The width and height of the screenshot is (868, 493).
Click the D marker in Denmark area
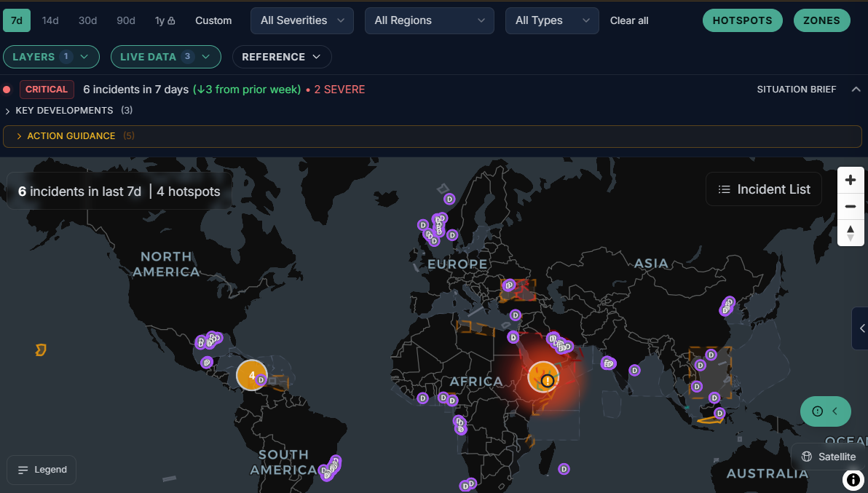(452, 235)
